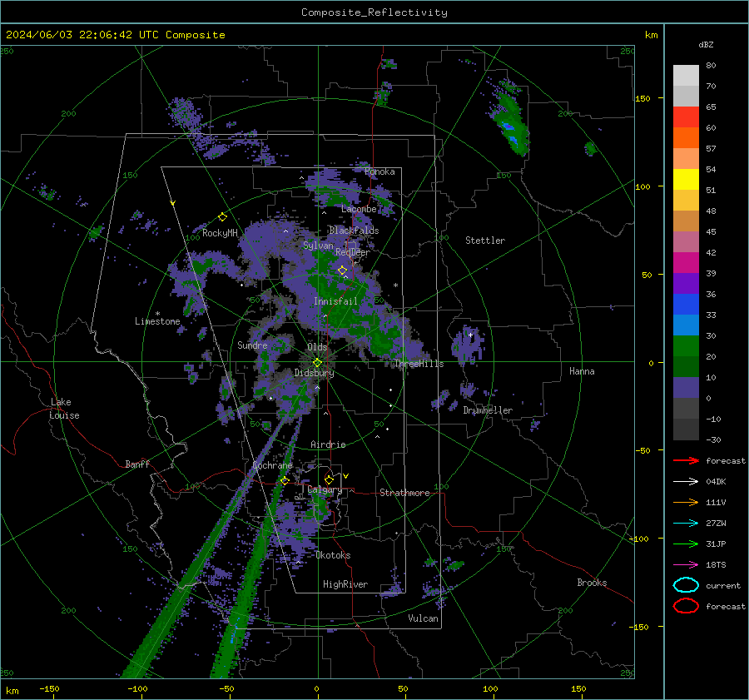
Task: Click the Ponoka city label
Action: point(379,171)
